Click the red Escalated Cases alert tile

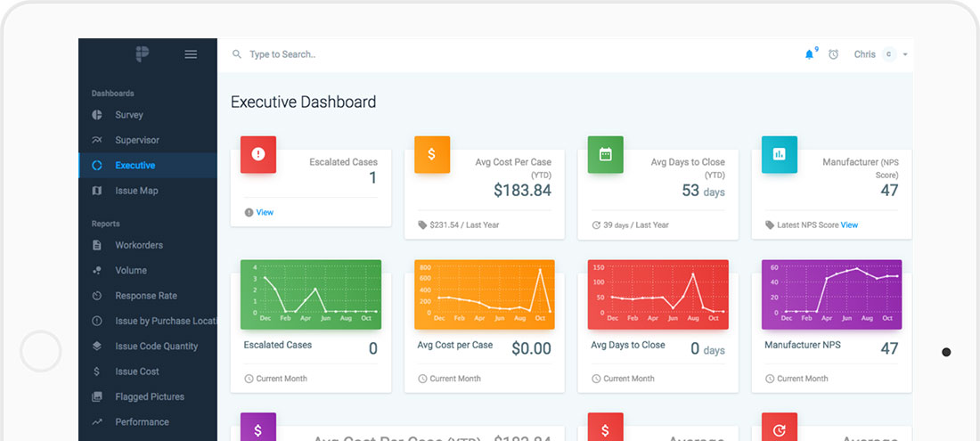pyautogui.click(x=258, y=154)
